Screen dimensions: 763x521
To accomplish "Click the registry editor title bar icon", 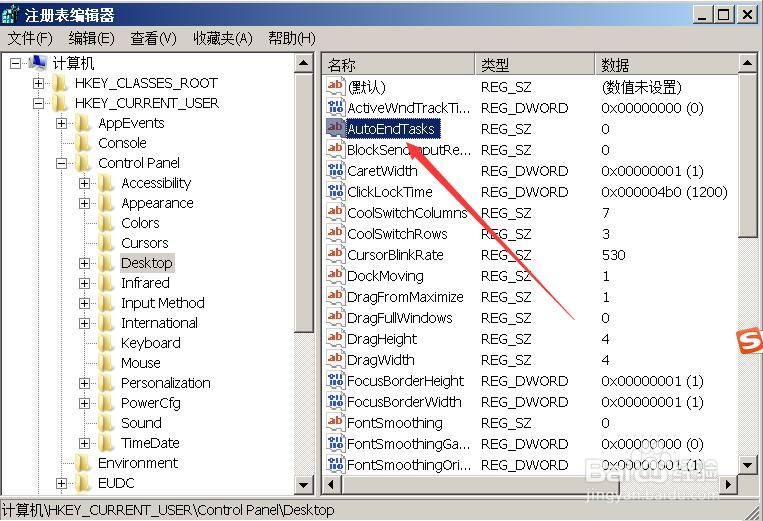I will pyautogui.click(x=11, y=14).
